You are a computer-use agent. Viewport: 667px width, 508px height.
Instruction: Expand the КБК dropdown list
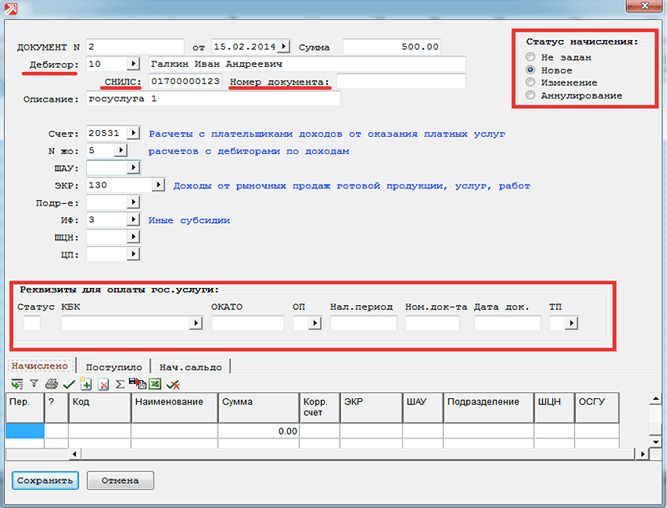(196, 324)
